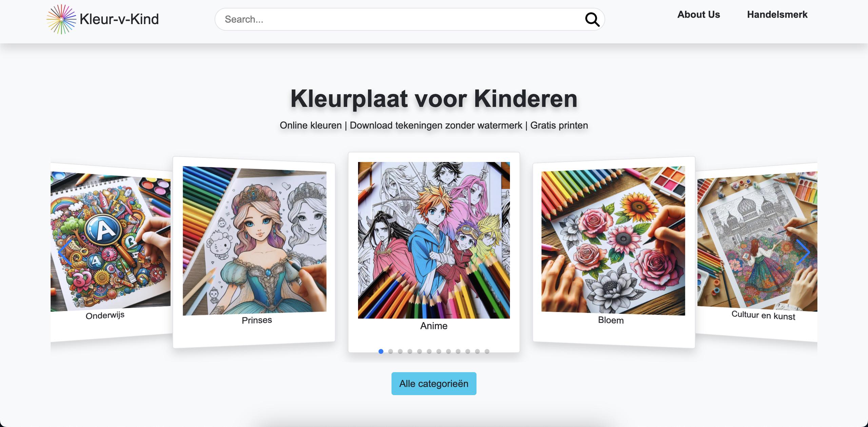Viewport: 868px width, 427px height.
Task: Open the Anime coloring category image
Action: click(434, 240)
